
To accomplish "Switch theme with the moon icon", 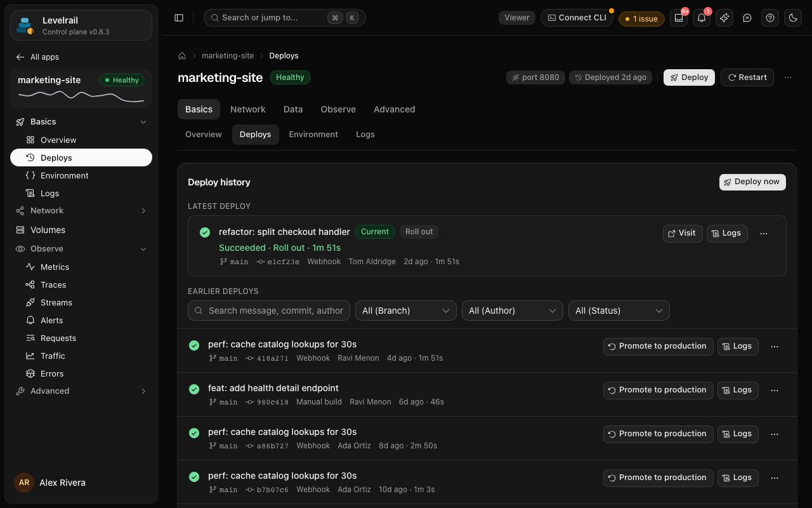I will pyautogui.click(x=793, y=18).
